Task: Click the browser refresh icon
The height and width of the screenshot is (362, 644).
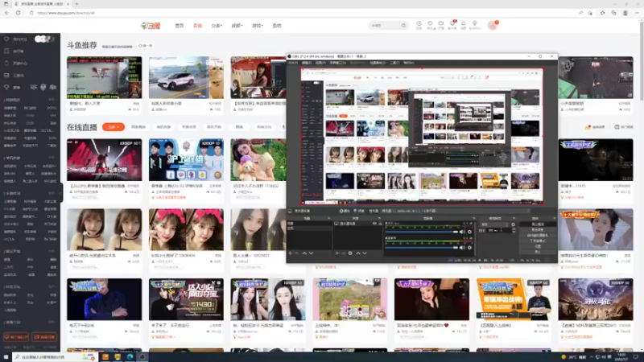Action: pos(18,13)
